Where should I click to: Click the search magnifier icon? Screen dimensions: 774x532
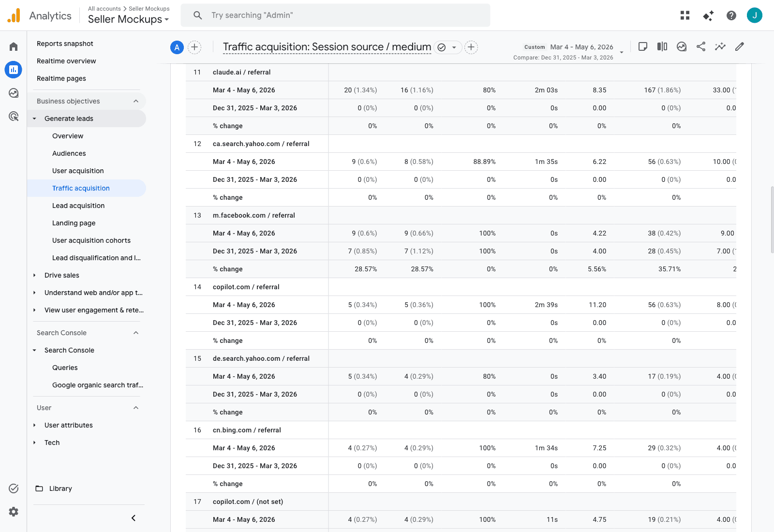[198, 15]
